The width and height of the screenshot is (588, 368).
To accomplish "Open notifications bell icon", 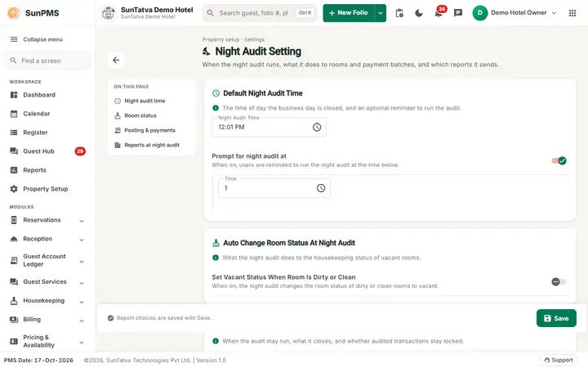I will pos(439,13).
